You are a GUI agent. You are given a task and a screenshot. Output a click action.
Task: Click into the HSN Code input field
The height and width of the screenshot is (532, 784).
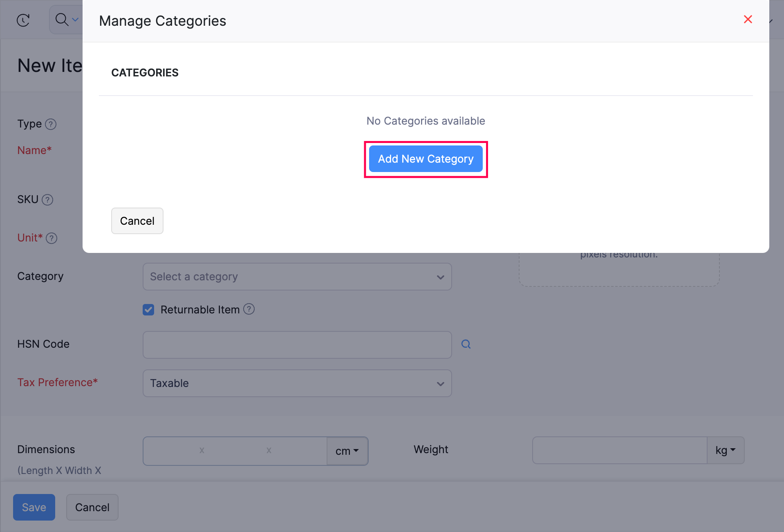(297, 345)
